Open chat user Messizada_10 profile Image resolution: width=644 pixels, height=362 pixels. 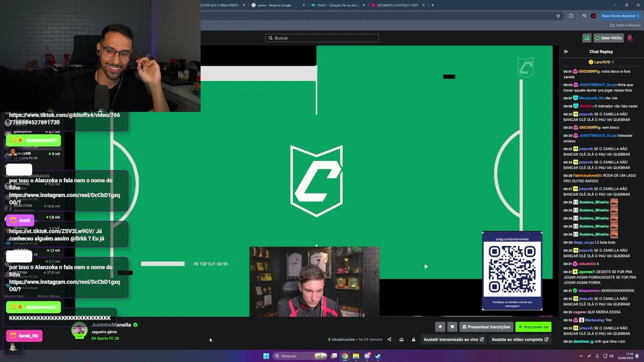pos(591,98)
